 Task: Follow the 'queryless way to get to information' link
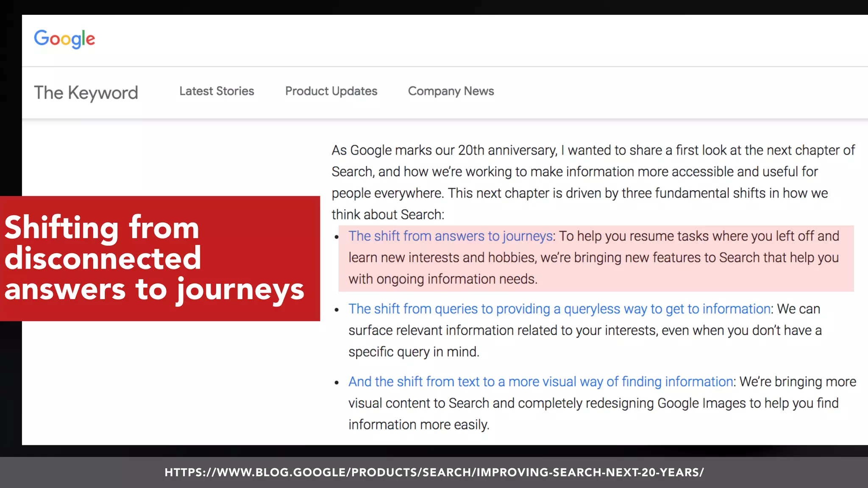[x=559, y=309]
